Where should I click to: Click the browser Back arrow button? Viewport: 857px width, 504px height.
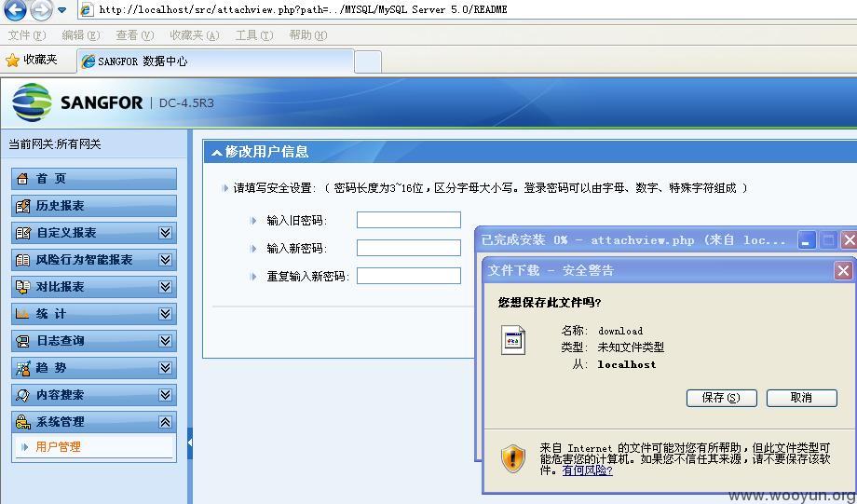click(15, 9)
